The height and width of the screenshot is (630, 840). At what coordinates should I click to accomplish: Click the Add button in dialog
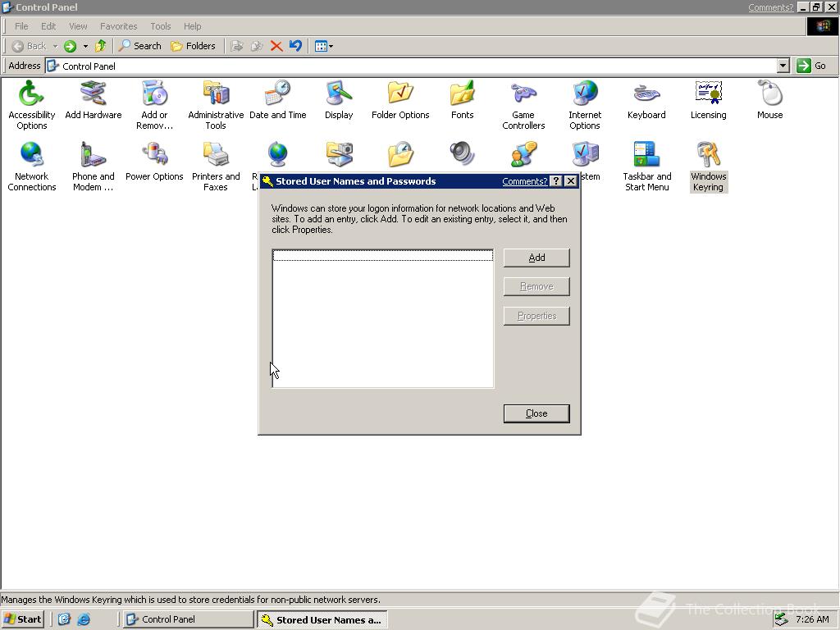(536, 258)
